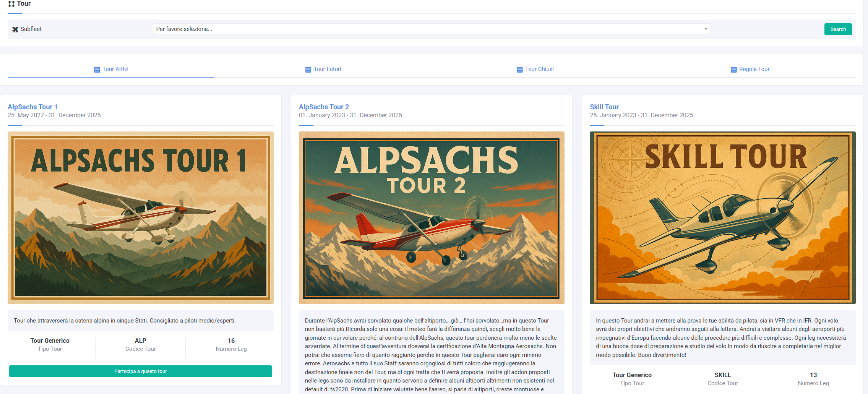Click the list icon beside Regole Tour
The width and height of the screenshot is (868, 394).
pos(733,70)
